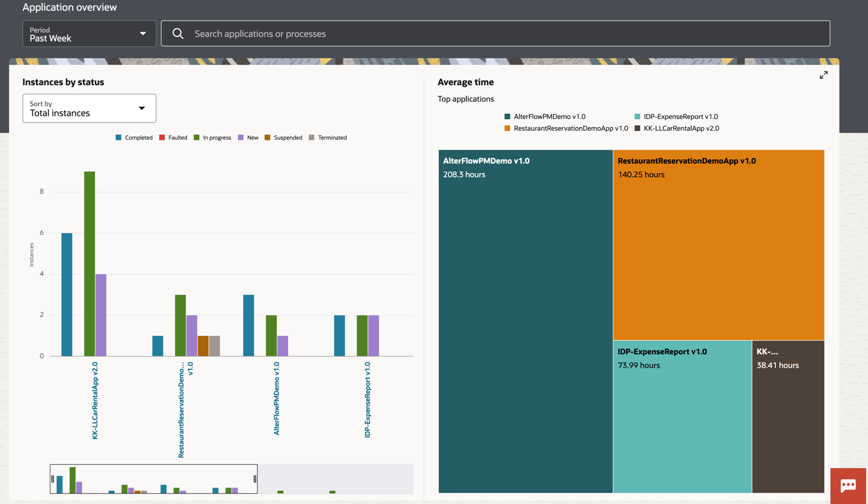Toggle the In progress legend series
Image resolution: width=868 pixels, height=504 pixels.
coord(212,138)
